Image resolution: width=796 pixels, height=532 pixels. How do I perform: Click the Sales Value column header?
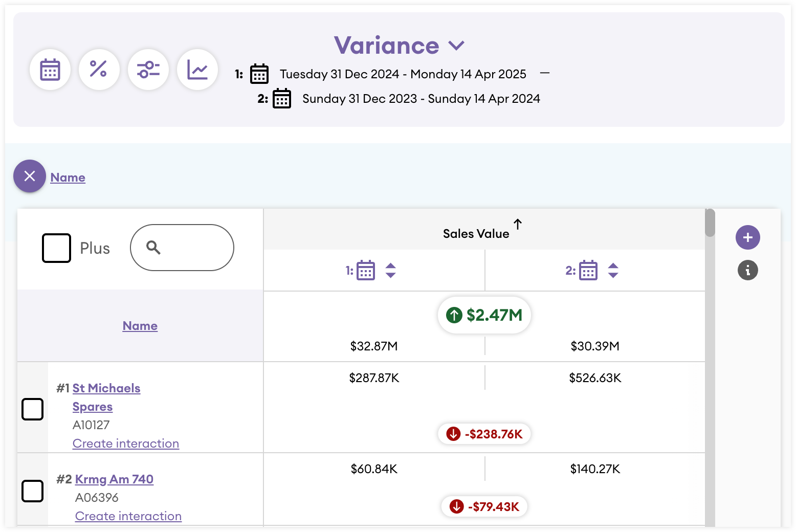[x=476, y=234]
